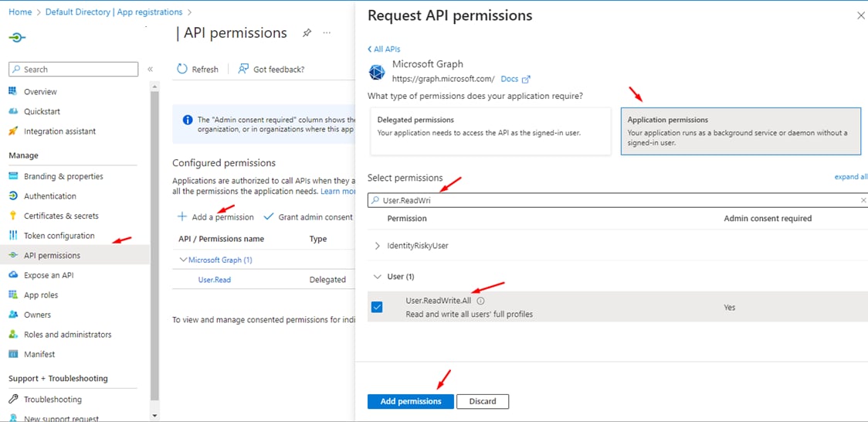Click the external link icon beside Docs

tap(526, 79)
